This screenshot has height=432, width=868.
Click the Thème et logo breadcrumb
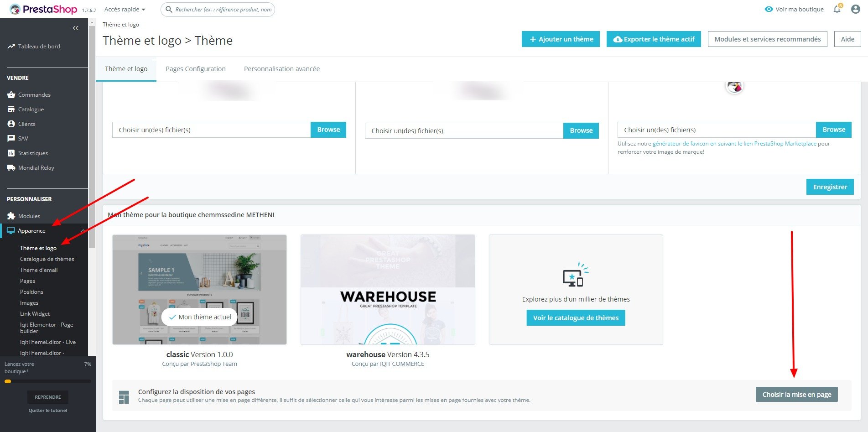[x=121, y=25]
